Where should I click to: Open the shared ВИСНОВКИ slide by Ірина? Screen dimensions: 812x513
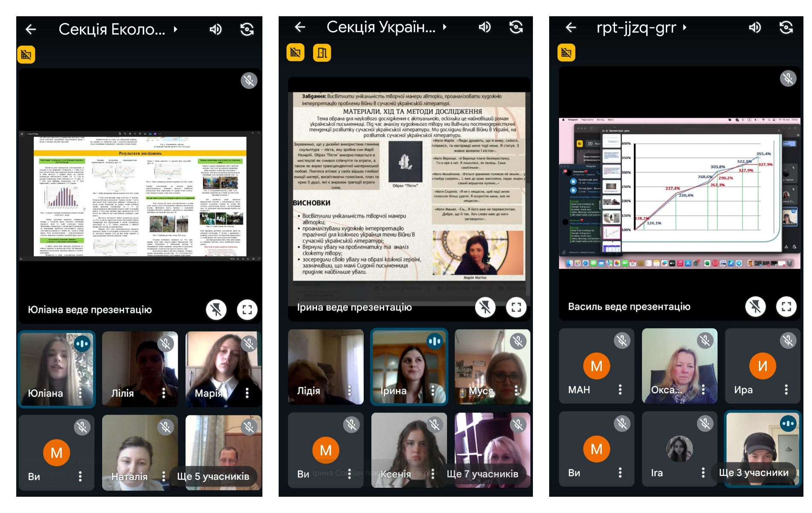pos(409,186)
